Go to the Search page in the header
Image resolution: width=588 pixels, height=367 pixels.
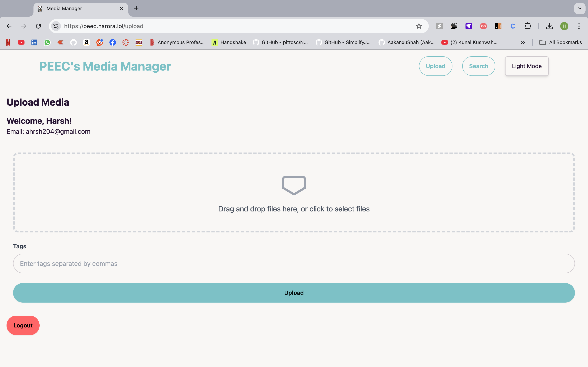click(x=478, y=66)
